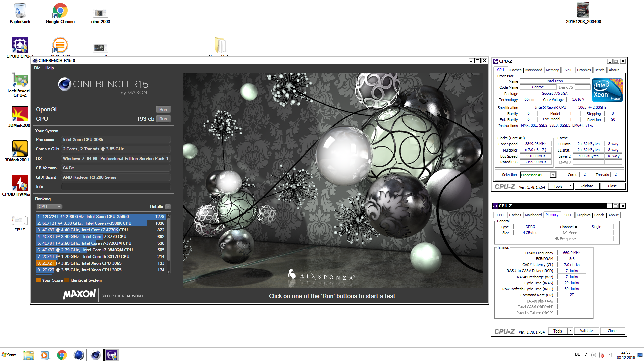Open the folder icon on the desktop

coord(221,45)
